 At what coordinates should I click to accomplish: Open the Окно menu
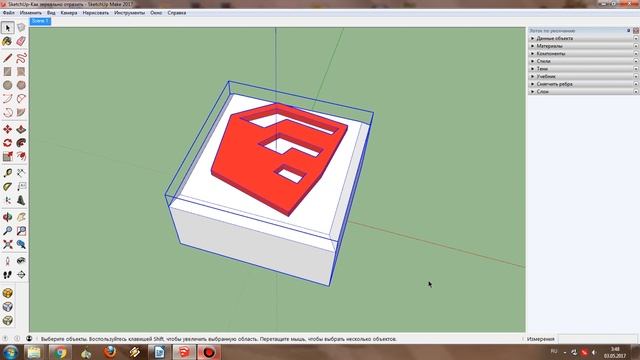pos(156,13)
